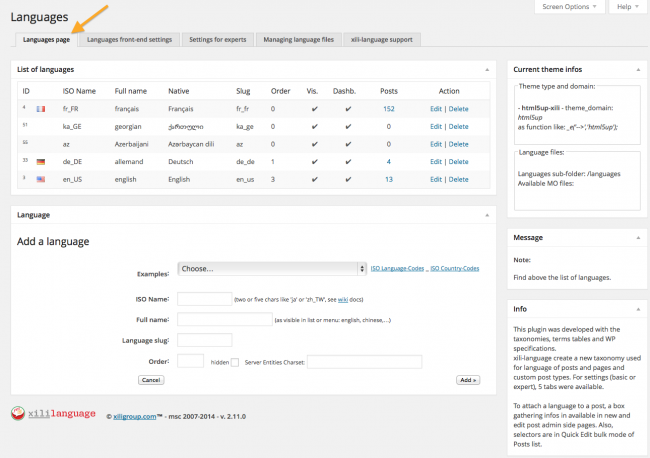
Task: Focus the Server Entities Charset field
Action: [364, 362]
